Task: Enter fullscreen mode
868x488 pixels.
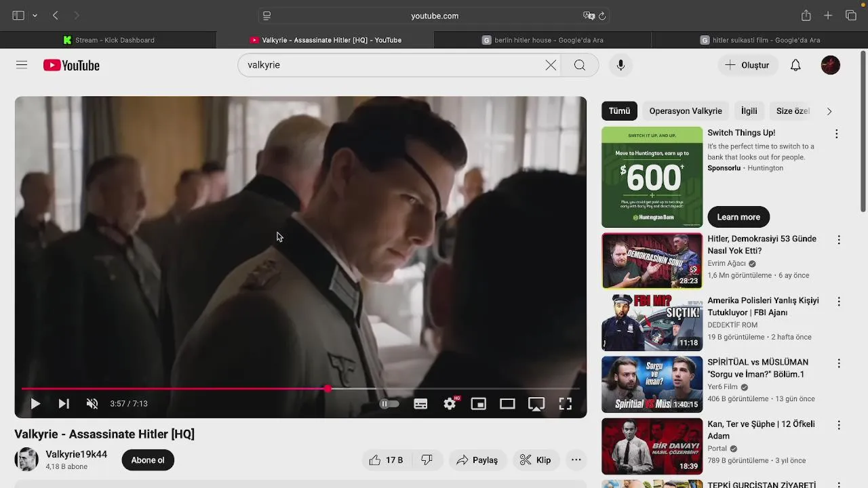Action: coord(565,404)
